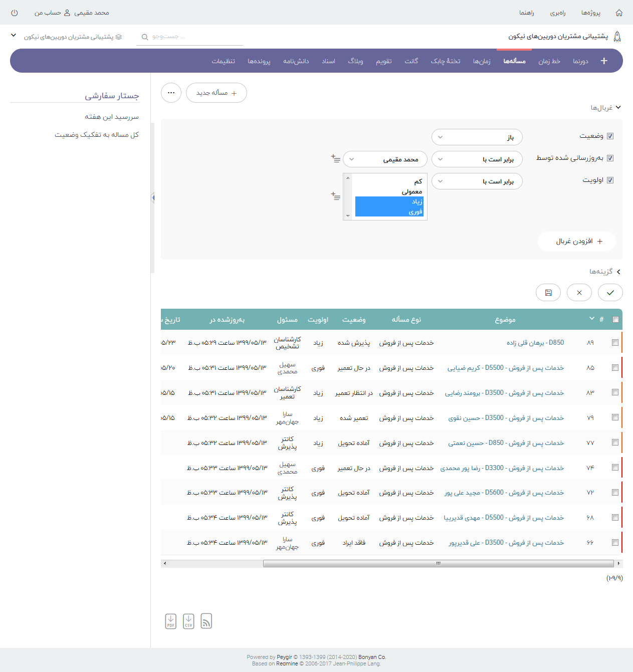The height and width of the screenshot is (672, 633).
Task: Click the Peygir link in footer
Action: (x=284, y=657)
